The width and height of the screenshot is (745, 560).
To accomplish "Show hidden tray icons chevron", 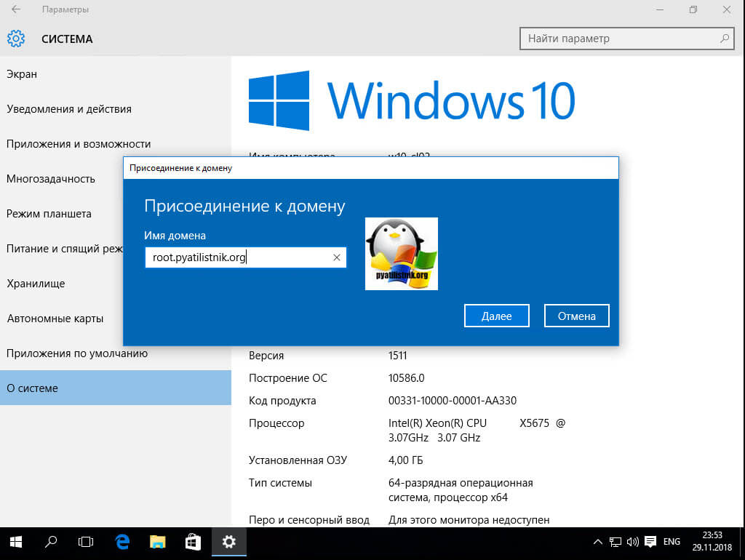I will coord(598,542).
